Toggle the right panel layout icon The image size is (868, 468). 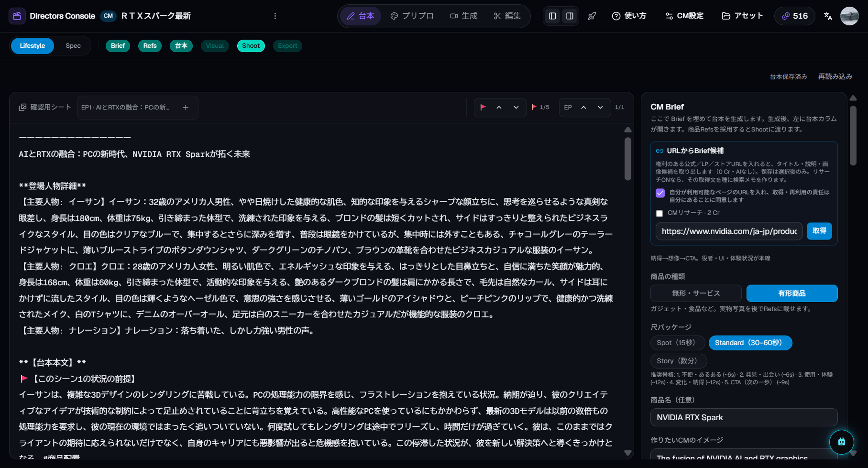pos(570,16)
